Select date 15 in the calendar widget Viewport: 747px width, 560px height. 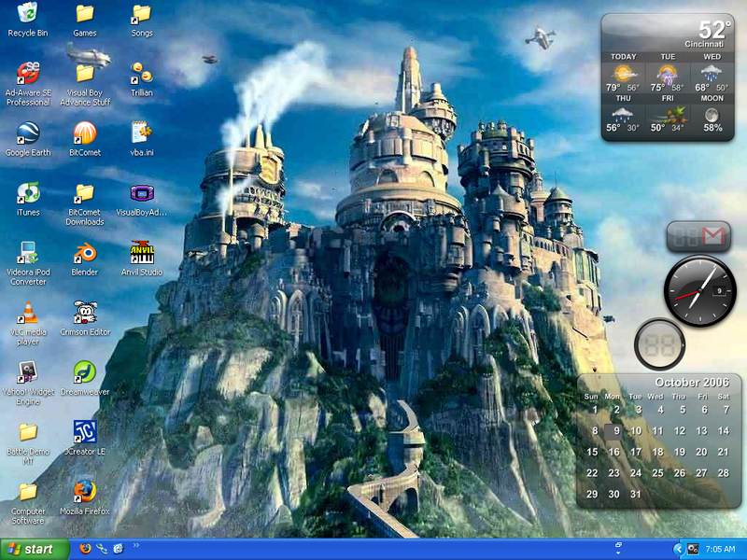[592, 452]
